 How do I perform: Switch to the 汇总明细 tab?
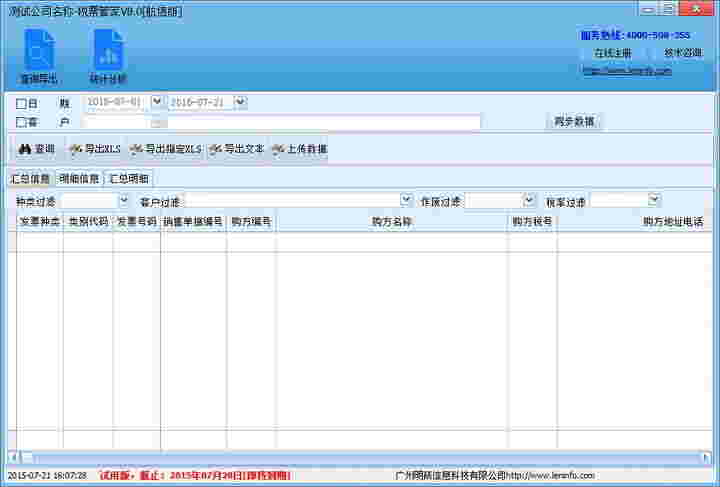point(129,179)
